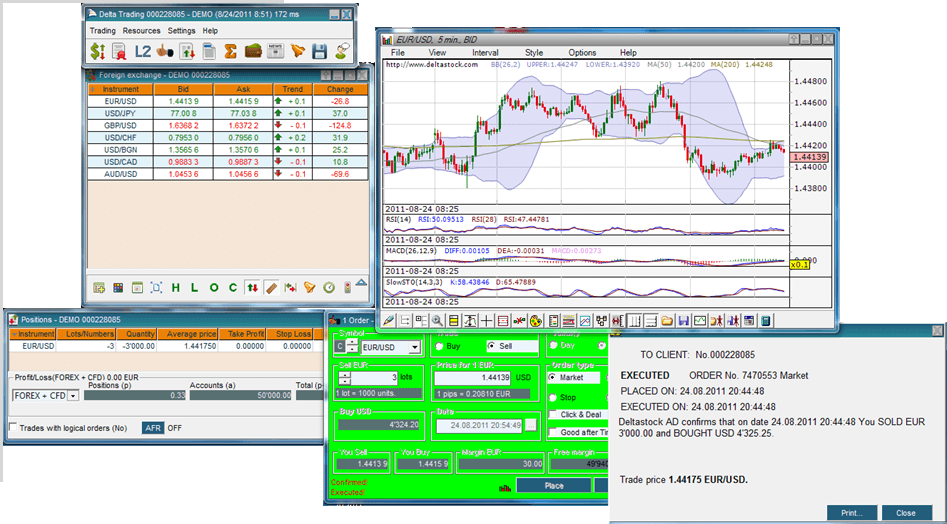Click the Date field in order form
Viewport: 947px width, 524px height.
[480, 425]
